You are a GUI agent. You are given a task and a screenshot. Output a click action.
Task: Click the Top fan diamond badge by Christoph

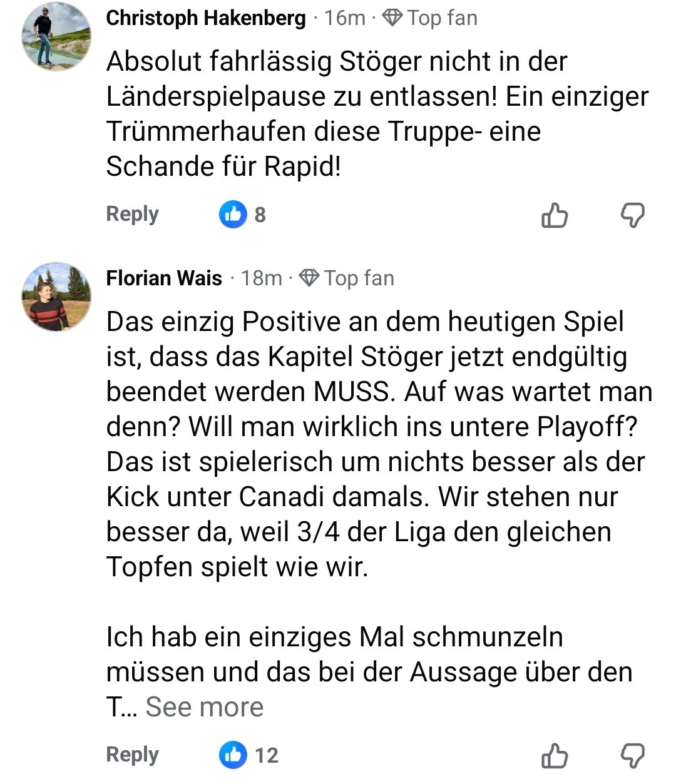pos(392,18)
